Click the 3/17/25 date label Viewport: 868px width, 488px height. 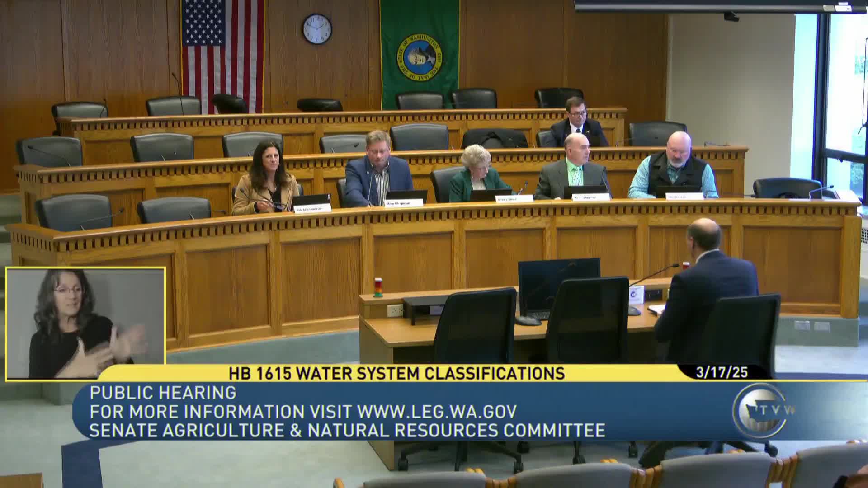722,372
